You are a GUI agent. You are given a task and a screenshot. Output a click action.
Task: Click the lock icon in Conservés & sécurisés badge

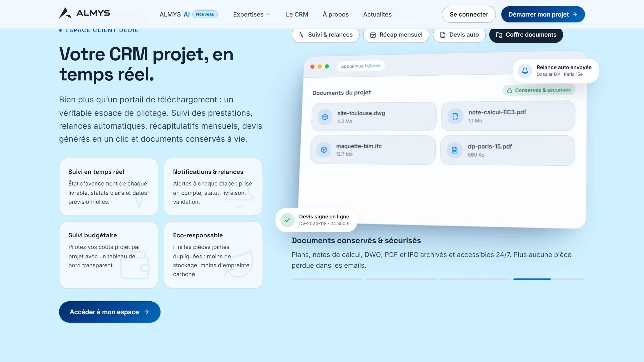pyautogui.click(x=509, y=90)
